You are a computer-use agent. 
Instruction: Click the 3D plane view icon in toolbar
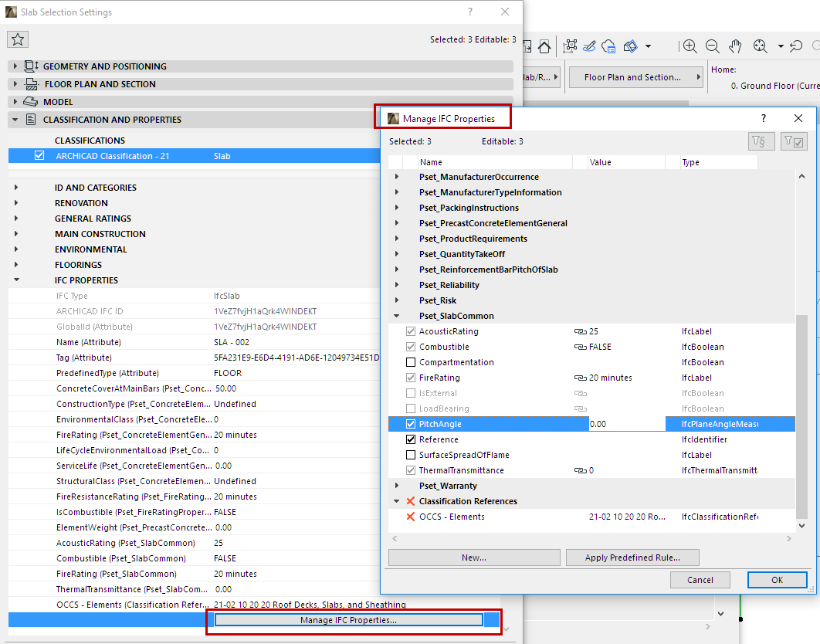tap(631, 46)
